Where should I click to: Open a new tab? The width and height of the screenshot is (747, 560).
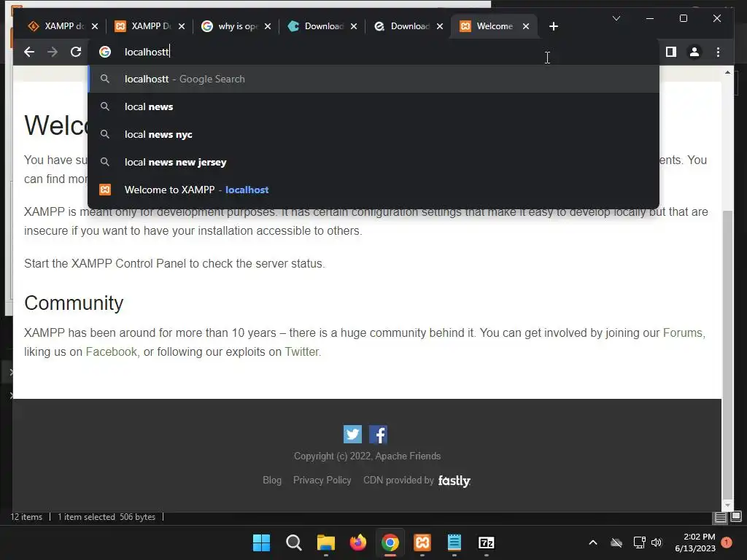[x=553, y=26]
